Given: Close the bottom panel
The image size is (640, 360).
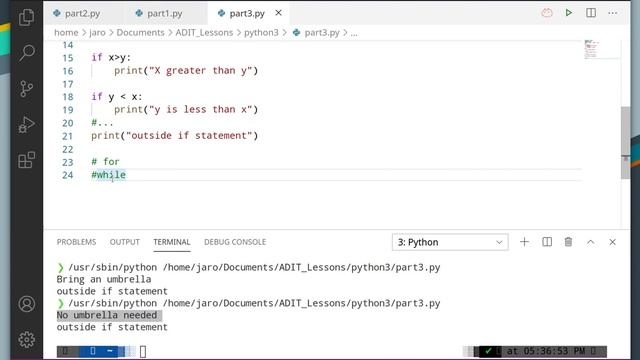Looking at the screenshot, I should tap(612, 242).
